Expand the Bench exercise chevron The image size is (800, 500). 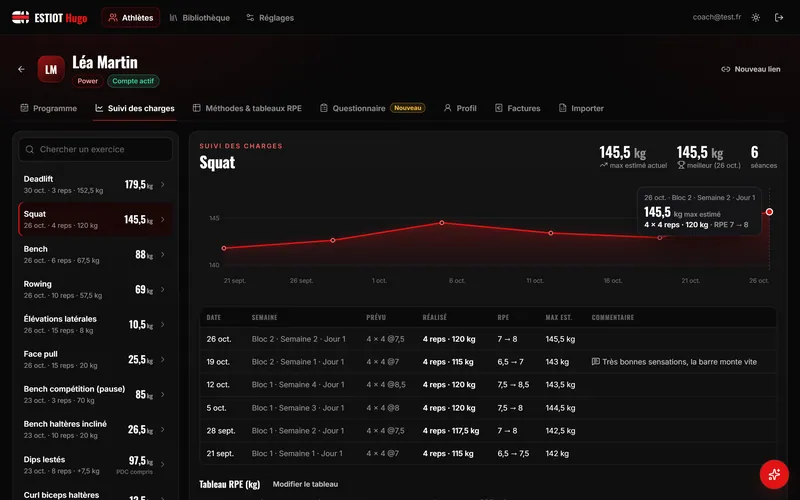[x=163, y=255]
